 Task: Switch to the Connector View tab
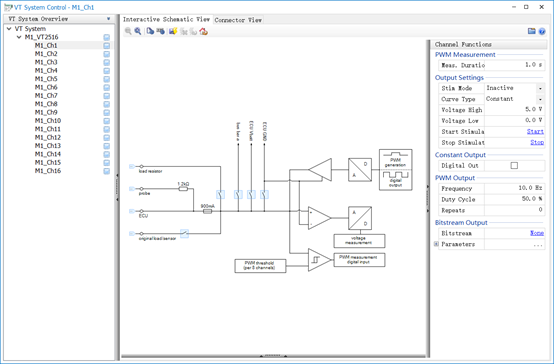238,20
